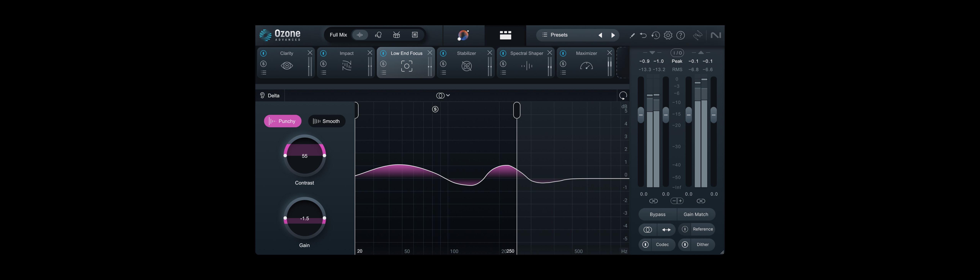
Task: Remove the Clarity module with its X
Action: (x=310, y=52)
